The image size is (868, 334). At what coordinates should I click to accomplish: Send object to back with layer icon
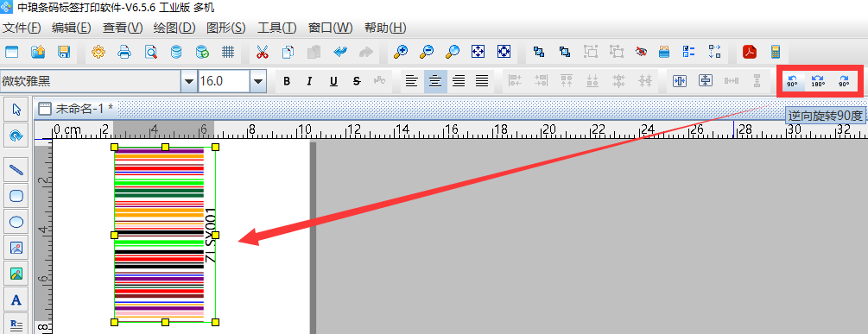point(565,53)
